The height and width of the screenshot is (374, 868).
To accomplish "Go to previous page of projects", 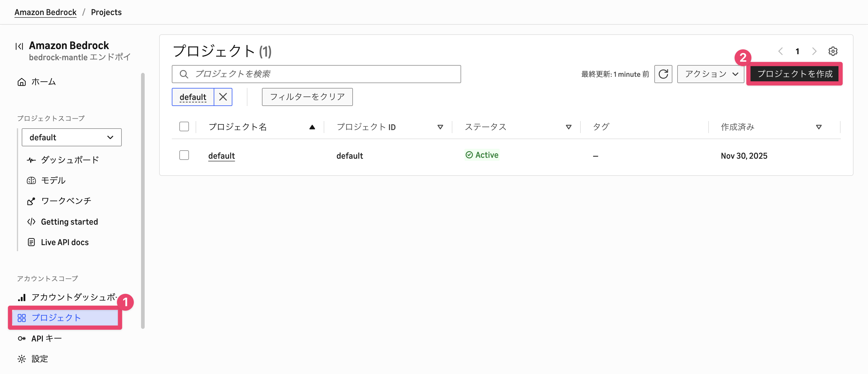I will click(780, 51).
